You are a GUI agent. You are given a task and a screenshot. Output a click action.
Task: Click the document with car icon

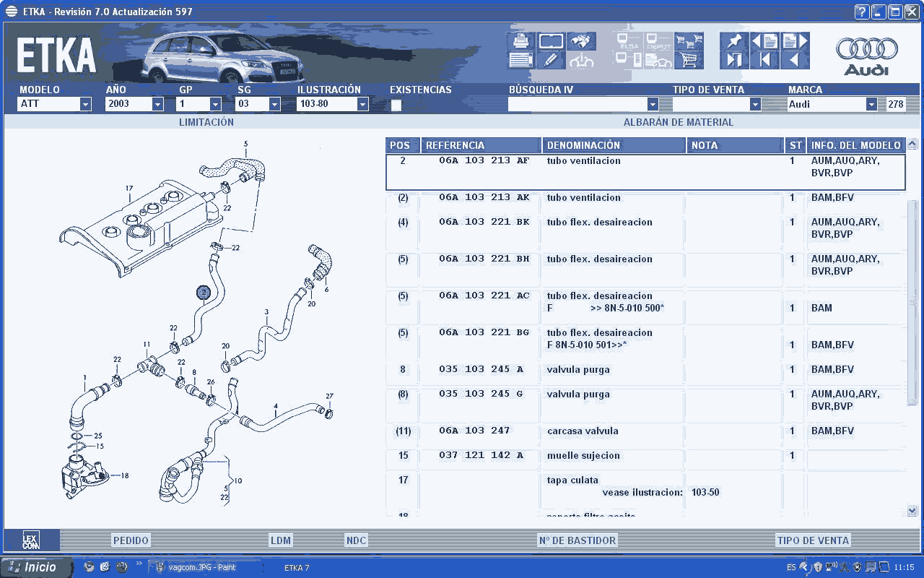coord(658,60)
